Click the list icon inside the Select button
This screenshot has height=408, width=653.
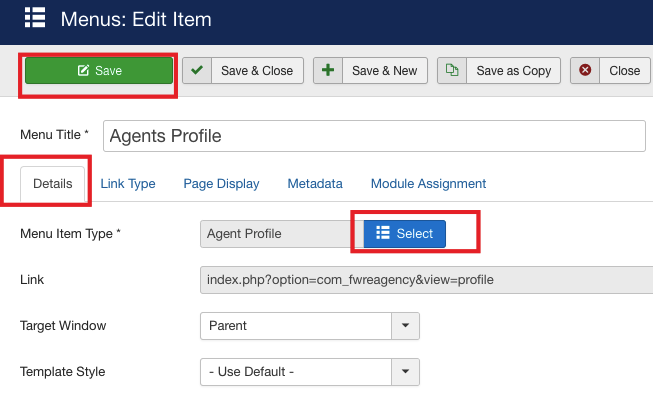click(x=382, y=234)
